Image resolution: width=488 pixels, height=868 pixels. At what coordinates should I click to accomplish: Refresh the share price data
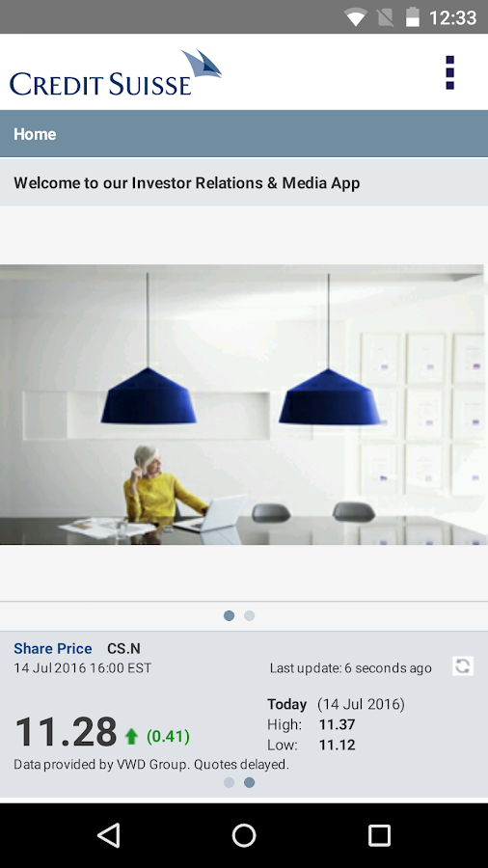click(463, 665)
